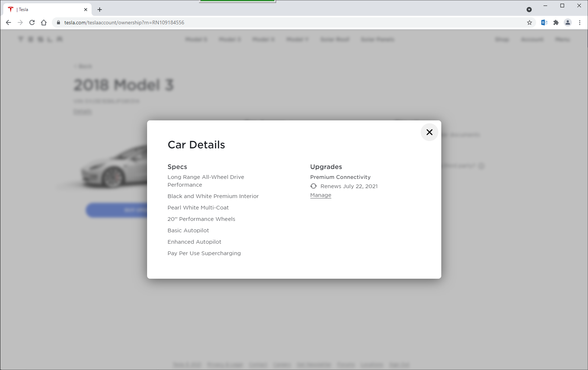Open the Extensions puzzle icon
The width and height of the screenshot is (588, 370).
(x=556, y=22)
